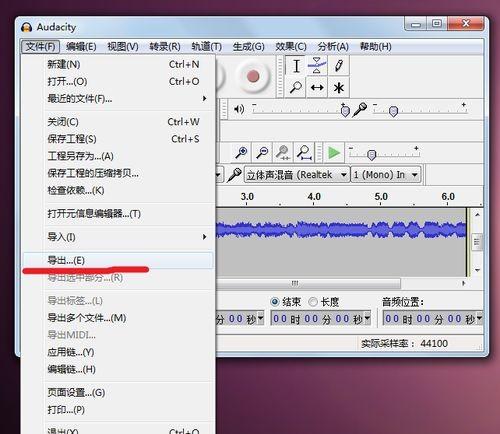Click the Zoom In magnifier icon
The height and width of the screenshot is (434, 500).
241,152
